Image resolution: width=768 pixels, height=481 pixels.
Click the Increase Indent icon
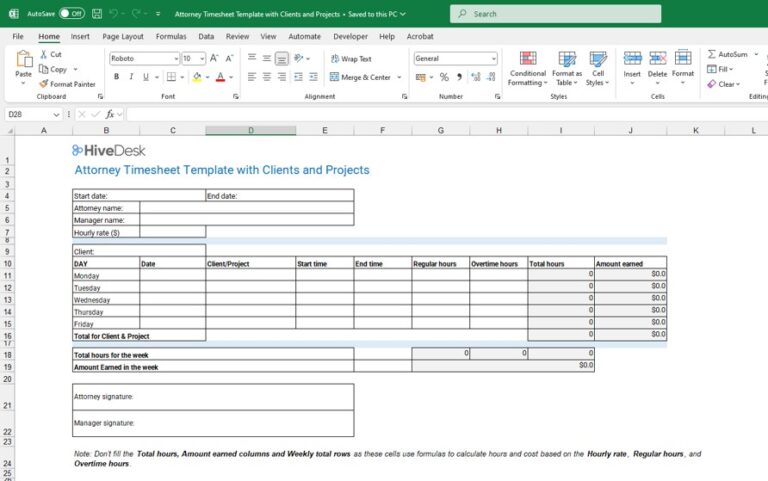(x=313, y=77)
